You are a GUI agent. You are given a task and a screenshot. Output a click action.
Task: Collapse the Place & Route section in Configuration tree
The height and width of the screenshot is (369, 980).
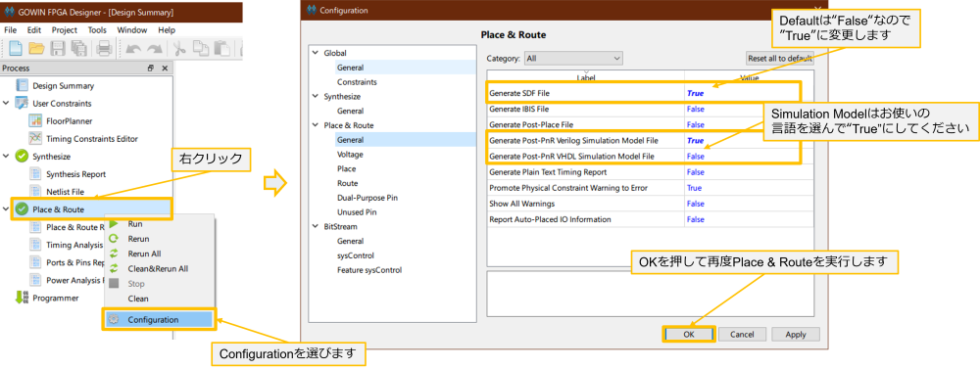click(x=315, y=125)
